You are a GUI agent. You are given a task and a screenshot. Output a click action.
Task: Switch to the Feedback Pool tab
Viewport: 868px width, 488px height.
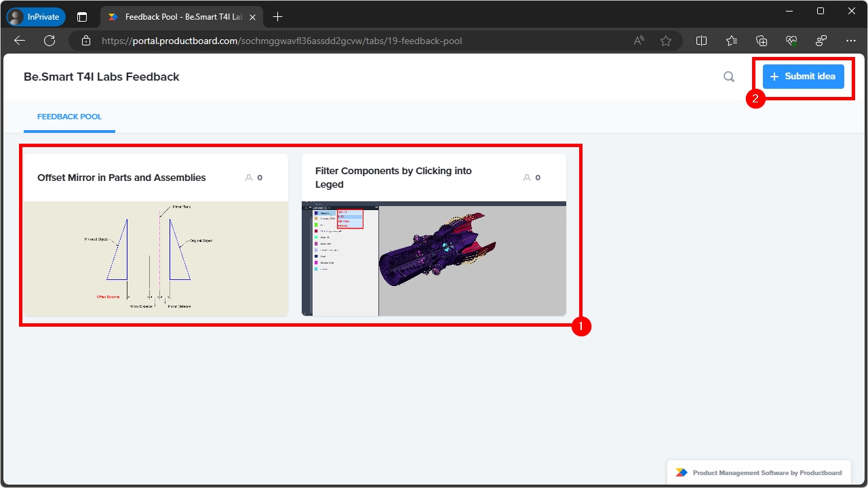69,117
